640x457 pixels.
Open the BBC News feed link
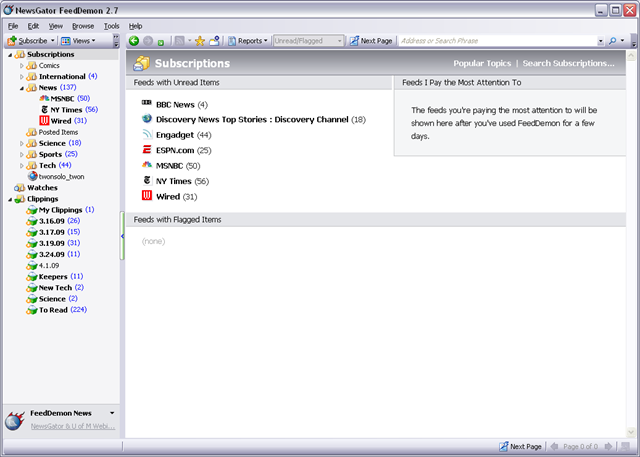pos(175,105)
